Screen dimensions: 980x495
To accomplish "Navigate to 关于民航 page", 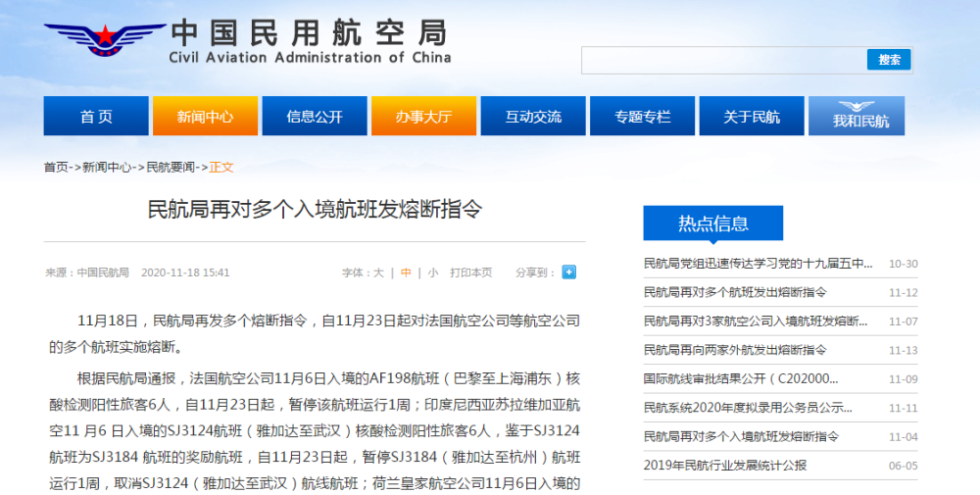I will tap(752, 117).
